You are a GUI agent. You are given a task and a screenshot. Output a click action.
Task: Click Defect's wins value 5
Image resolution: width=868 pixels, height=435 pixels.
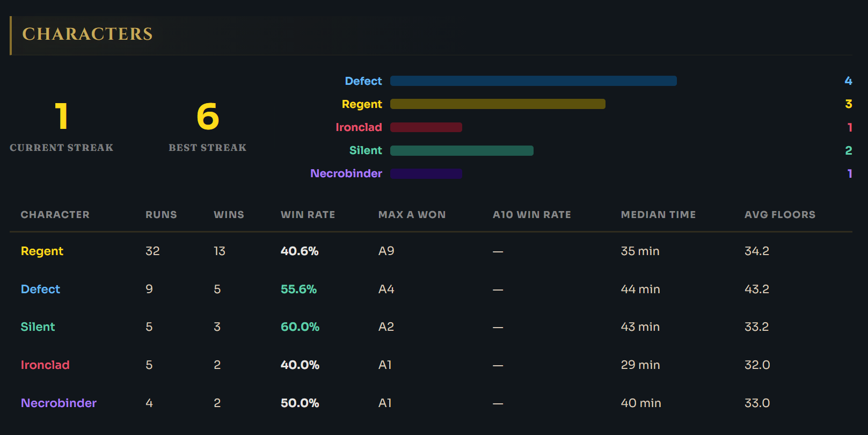point(217,289)
